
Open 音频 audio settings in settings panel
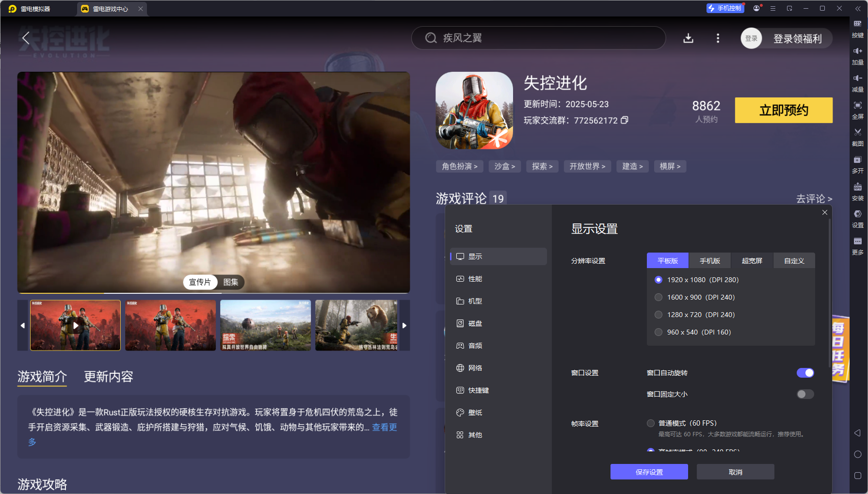coord(474,345)
